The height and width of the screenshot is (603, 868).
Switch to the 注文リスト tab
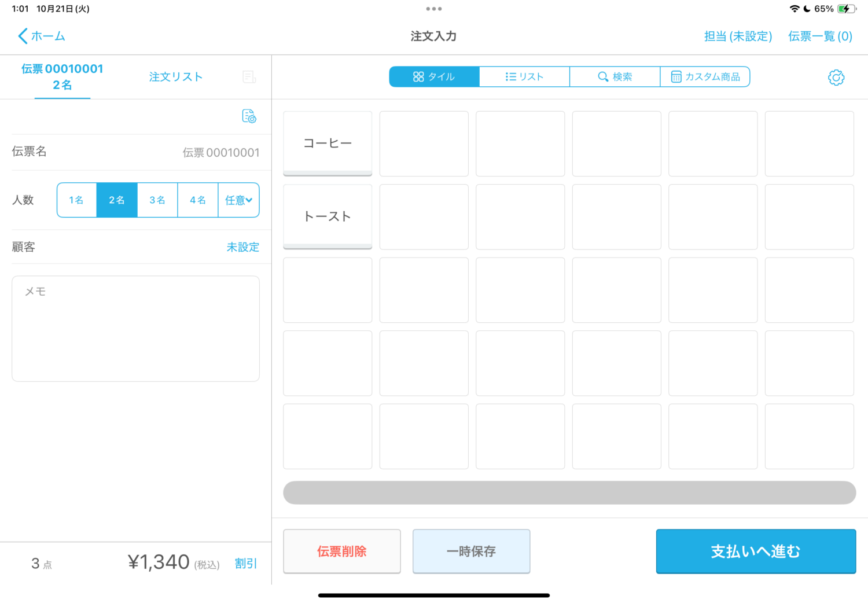[x=176, y=77]
